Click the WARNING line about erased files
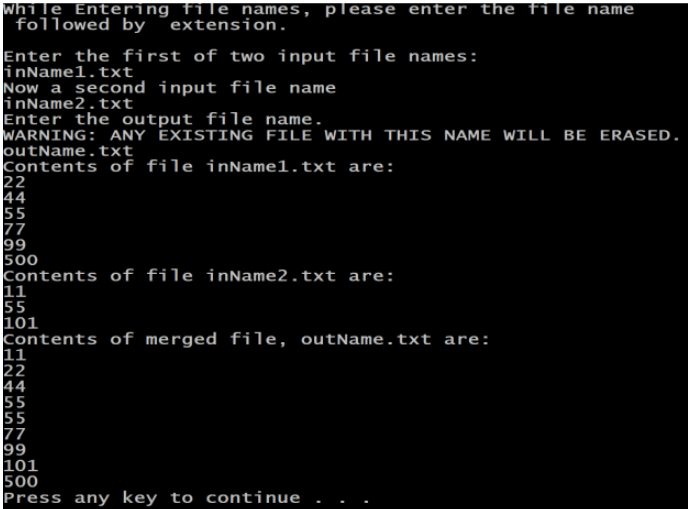 pos(343,135)
